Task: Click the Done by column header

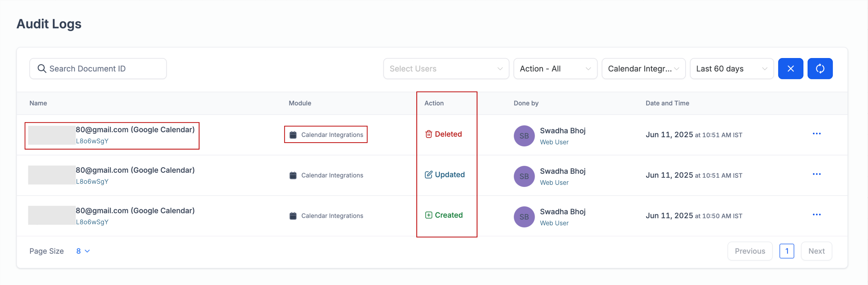Action: coord(526,103)
